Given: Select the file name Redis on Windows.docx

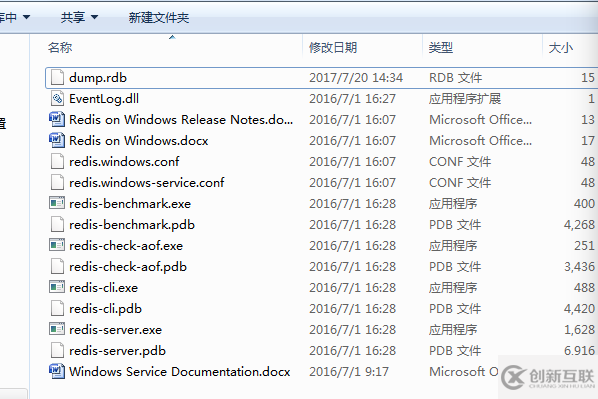Looking at the screenshot, I should tap(138, 141).
